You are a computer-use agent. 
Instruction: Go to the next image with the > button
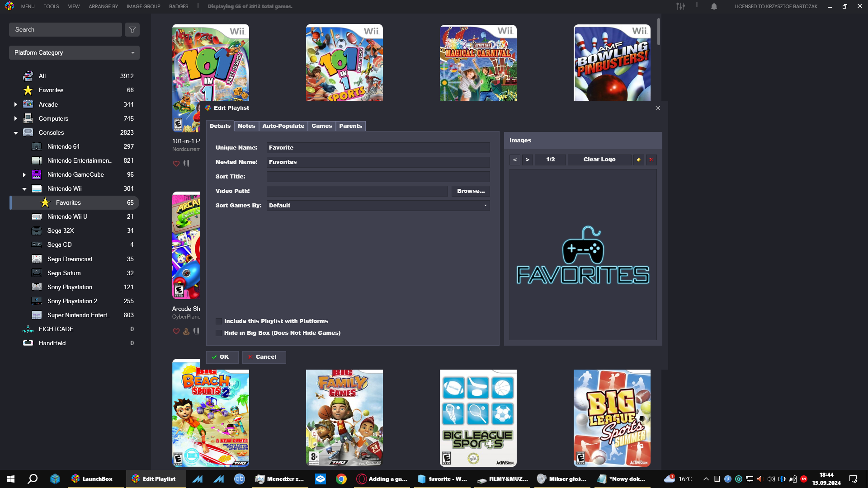(x=527, y=160)
